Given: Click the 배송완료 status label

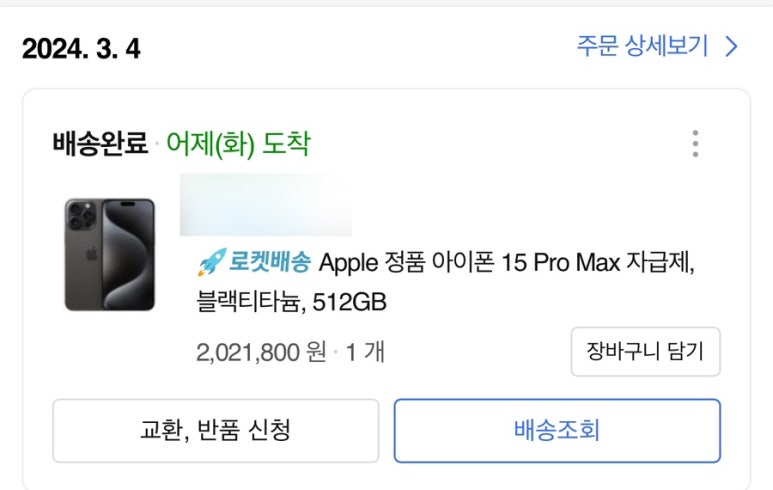Looking at the screenshot, I should pos(100,144).
